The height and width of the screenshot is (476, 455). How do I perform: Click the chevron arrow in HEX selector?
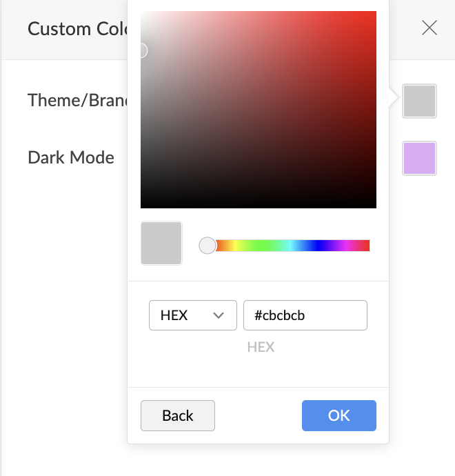(219, 315)
